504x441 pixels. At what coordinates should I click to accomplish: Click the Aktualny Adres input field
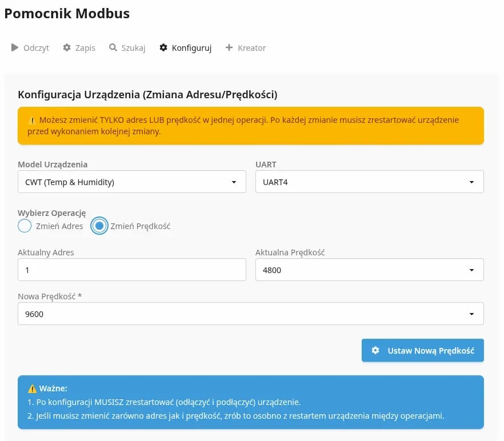(x=131, y=270)
